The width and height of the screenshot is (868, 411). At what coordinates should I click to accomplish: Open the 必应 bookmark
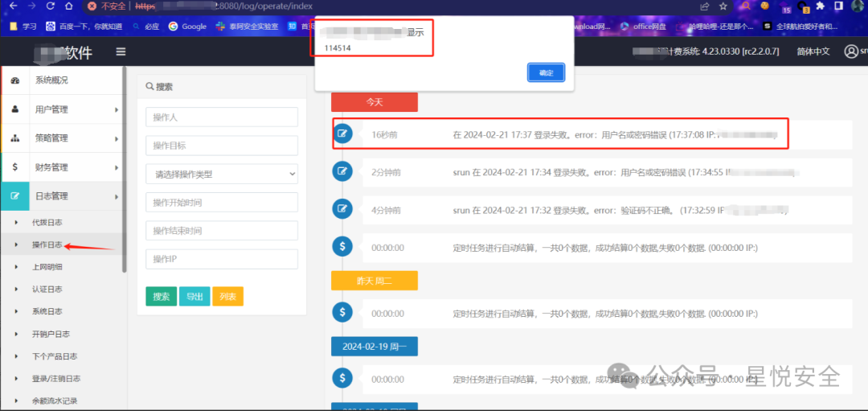click(147, 26)
